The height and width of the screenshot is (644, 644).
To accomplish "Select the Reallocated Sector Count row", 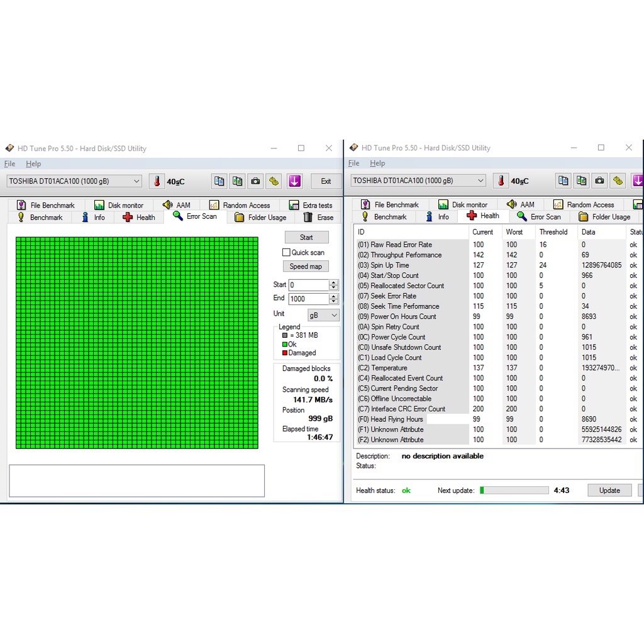I will (x=407, y=286).
